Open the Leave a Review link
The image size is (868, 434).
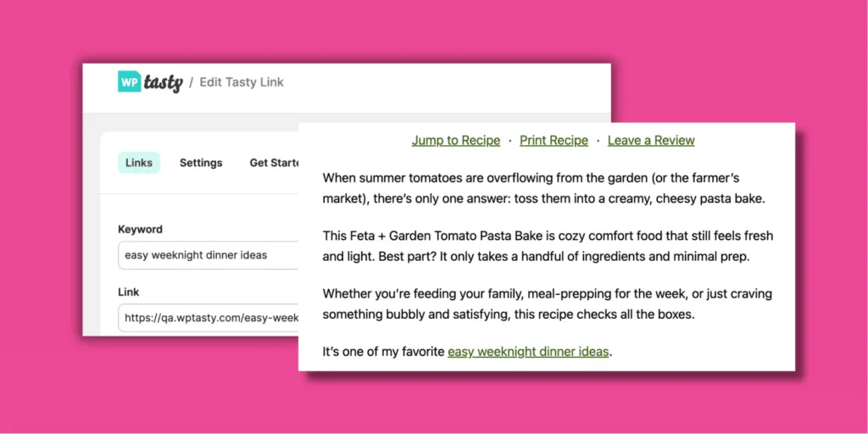point(651,141)
